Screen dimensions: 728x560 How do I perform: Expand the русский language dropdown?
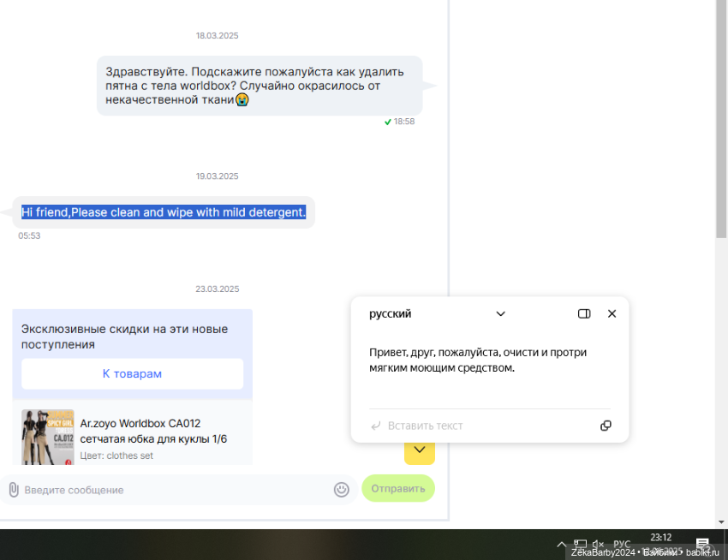(501, 314)
